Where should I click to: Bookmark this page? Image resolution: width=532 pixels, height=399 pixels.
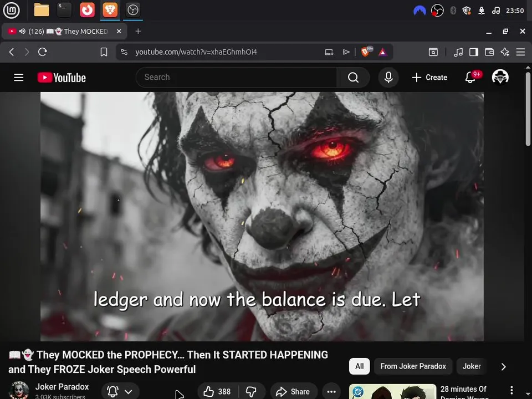tap(104, 52)
